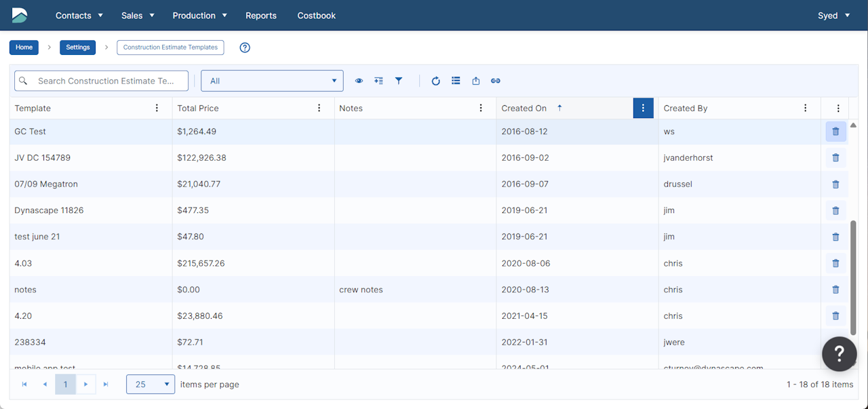This screenshot has width=868, height=409.
Task: Open the filter funnel icon
Action: tap(399, 81)
